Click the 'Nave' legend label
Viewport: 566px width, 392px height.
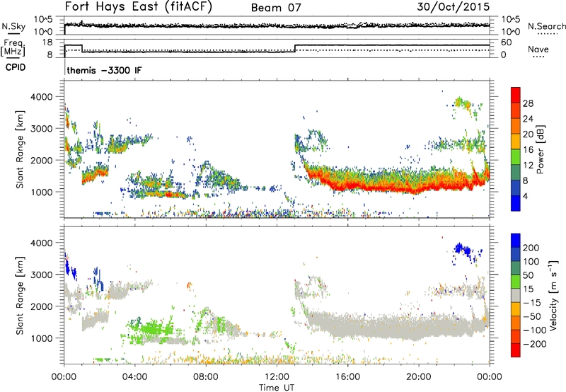(538, 49)
